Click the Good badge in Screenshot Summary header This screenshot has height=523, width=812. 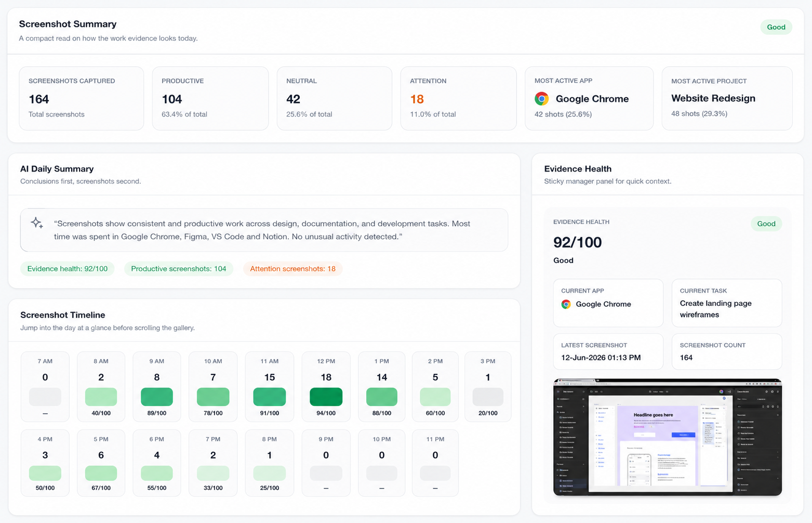pos(776,27)
